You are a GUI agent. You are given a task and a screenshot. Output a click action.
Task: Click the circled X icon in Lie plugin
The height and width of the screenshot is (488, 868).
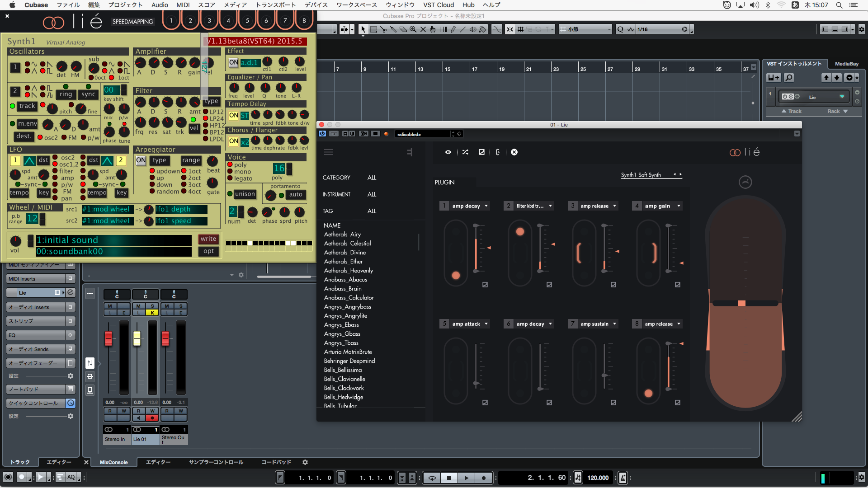tap(514, 152)
